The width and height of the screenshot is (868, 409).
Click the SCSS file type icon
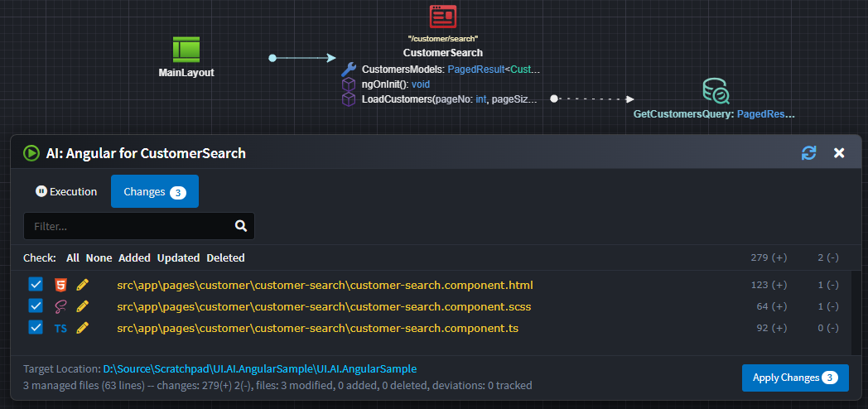point(60,306)
